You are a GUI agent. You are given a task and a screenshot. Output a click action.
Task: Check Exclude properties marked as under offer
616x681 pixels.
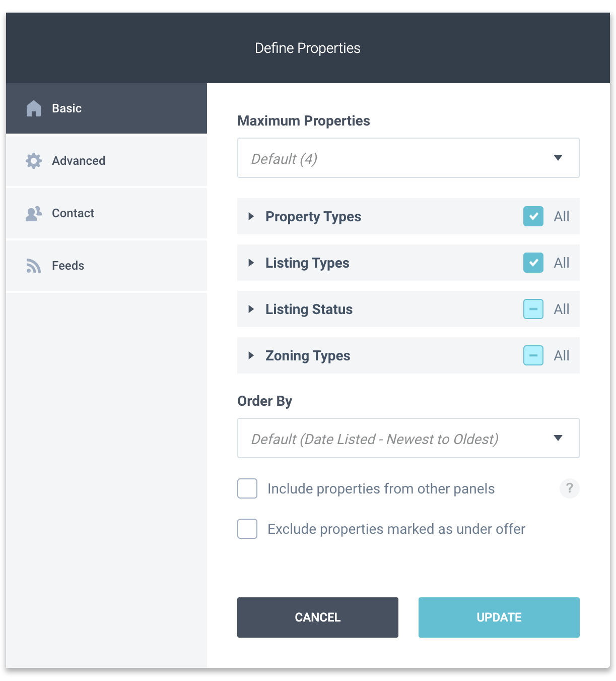[x=247, y=529]
